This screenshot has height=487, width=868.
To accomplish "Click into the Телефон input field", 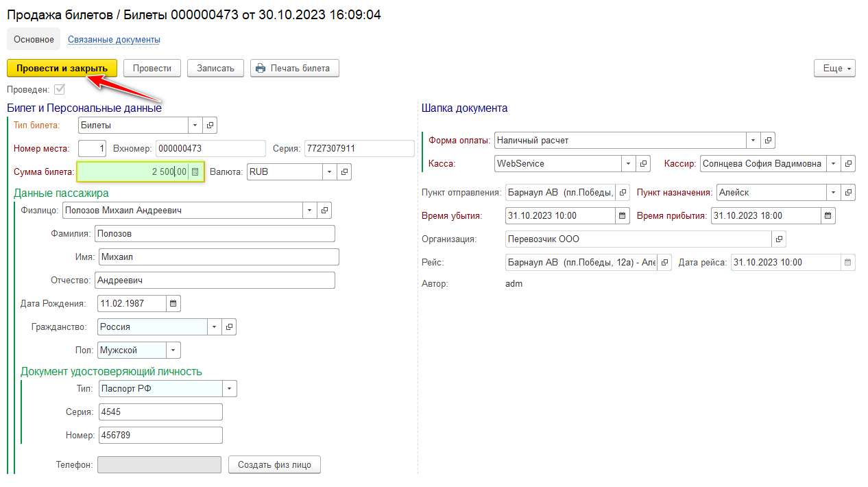I will 159,465.
